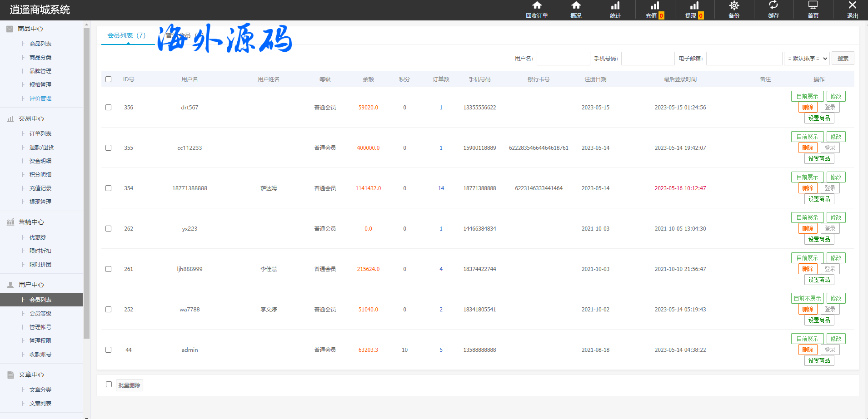Open the 备份 backup gear icon
Viewport: 868px width, 419px height.
[734, 6]
